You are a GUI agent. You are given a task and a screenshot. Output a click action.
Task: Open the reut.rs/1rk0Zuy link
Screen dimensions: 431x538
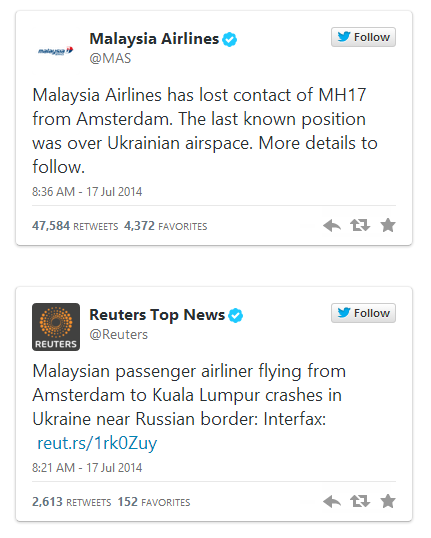[97, 443]
